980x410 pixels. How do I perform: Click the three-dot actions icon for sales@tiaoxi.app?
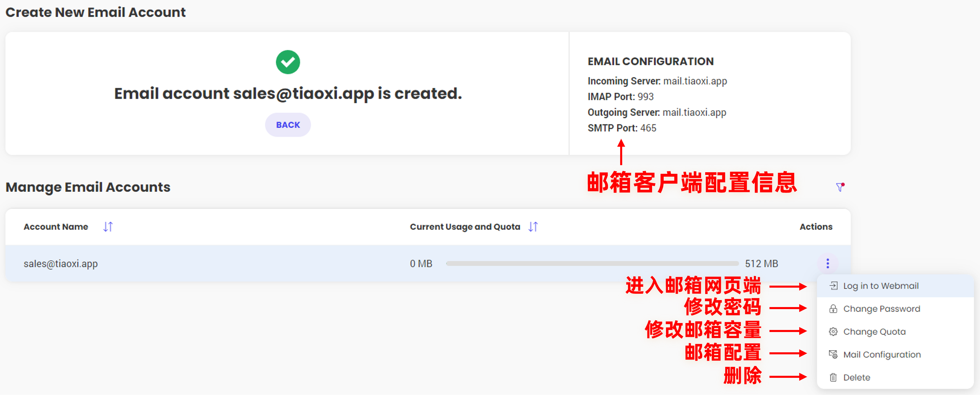pos(827,263)
